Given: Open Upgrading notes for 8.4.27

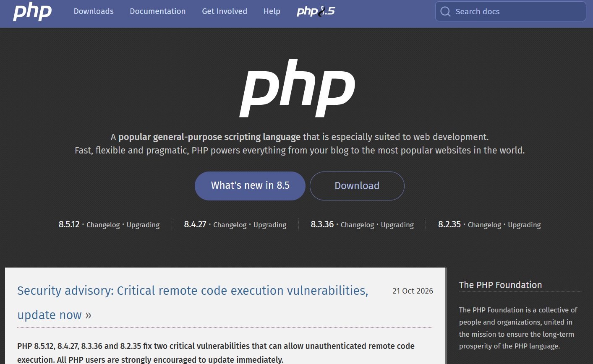Looking at the screenshot, I should pyautogui.click(x=270, y=225).
